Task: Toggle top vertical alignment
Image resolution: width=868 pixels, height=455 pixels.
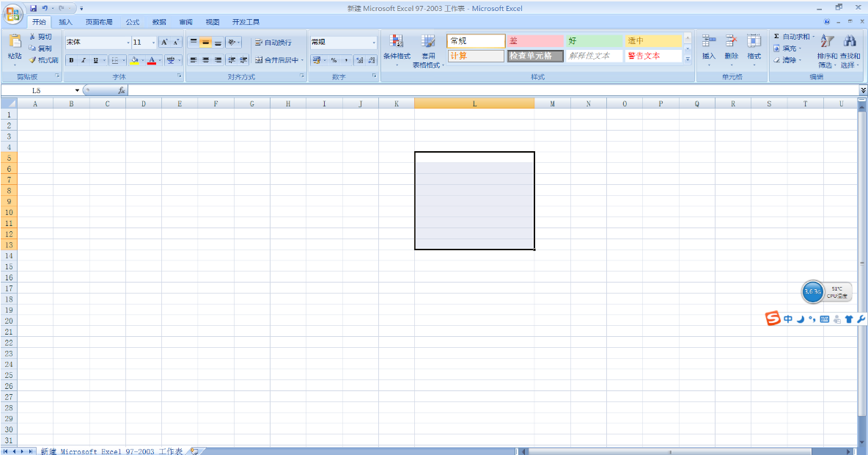Action: click(194, 42)
